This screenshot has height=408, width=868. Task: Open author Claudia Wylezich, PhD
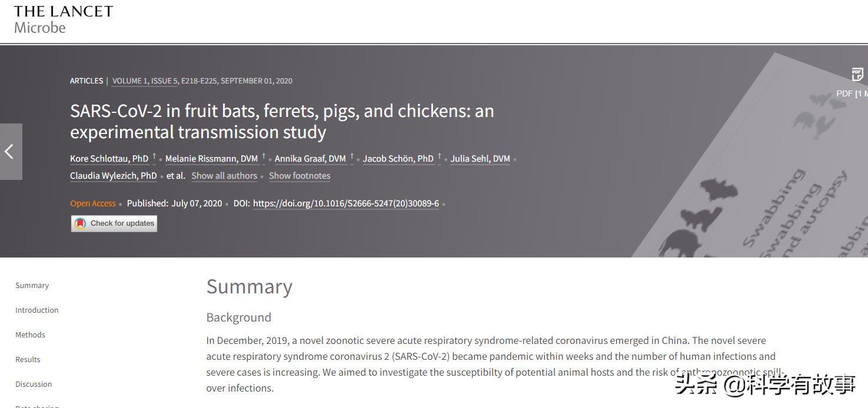pos(114,176)
